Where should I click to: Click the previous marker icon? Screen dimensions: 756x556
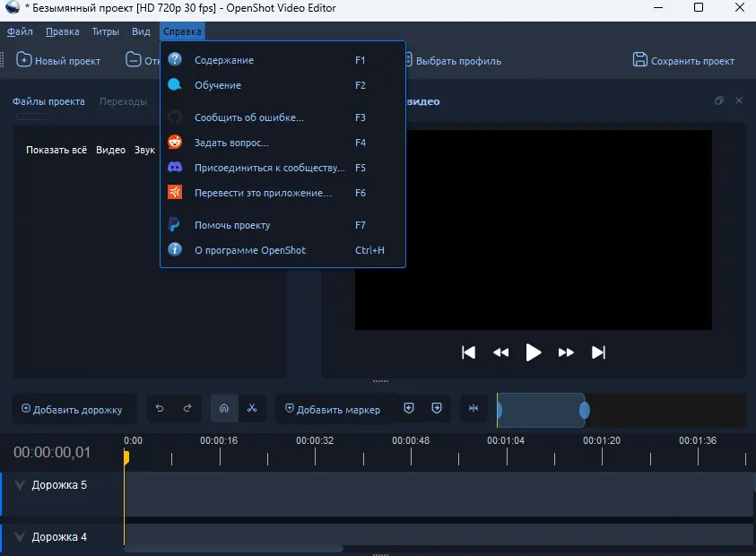409,408
